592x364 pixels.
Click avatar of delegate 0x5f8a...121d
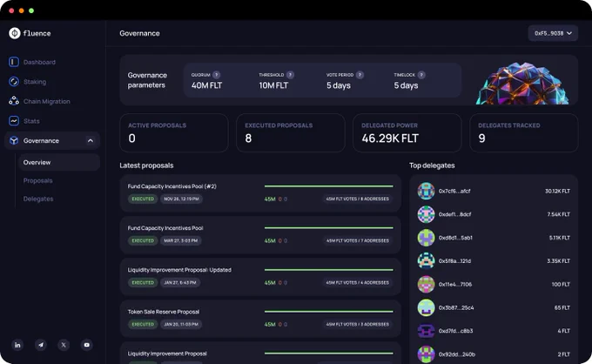click(x=426, y=261)
